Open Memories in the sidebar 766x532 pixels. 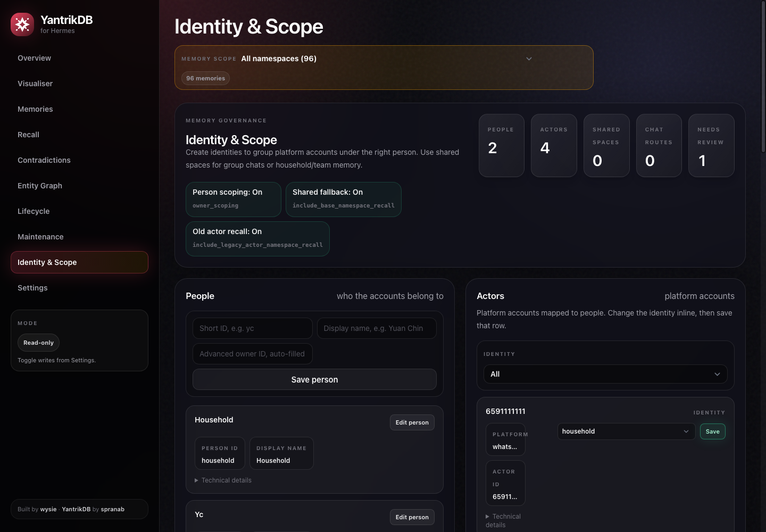click(x=79, y=109)
